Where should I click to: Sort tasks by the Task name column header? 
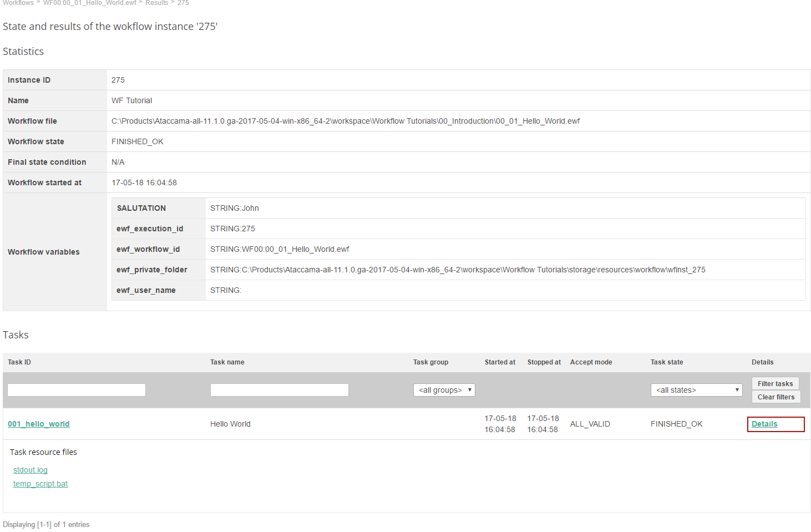[227, 362]
